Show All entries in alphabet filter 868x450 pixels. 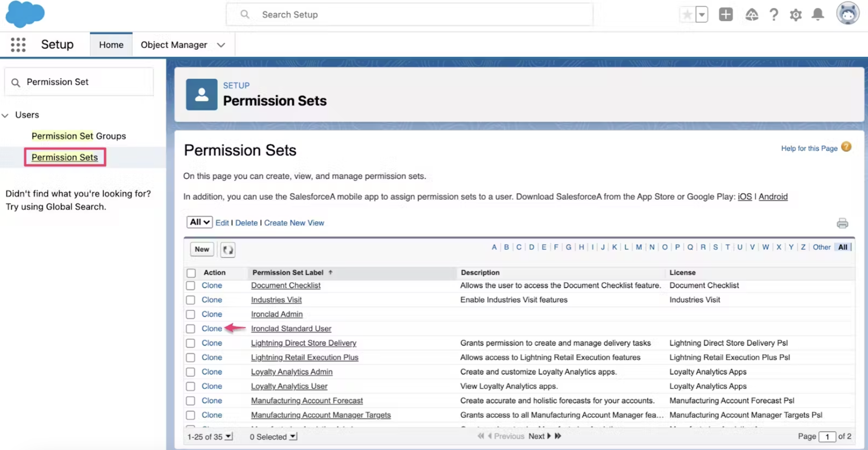842,247
